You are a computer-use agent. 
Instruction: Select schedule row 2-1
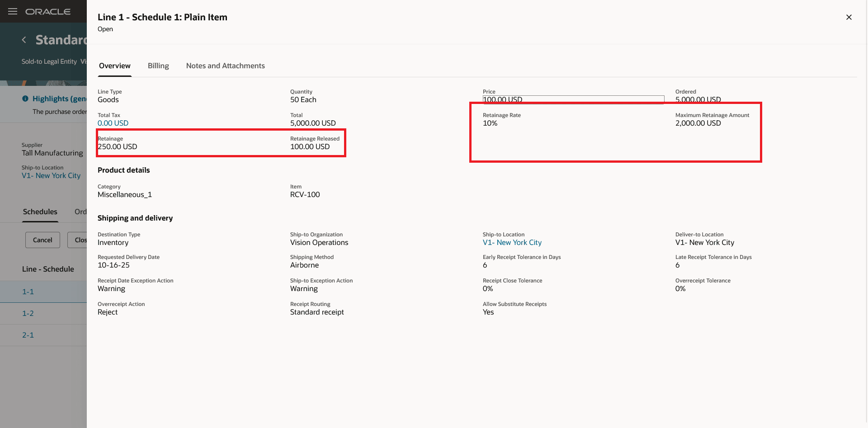coord(28,335)
